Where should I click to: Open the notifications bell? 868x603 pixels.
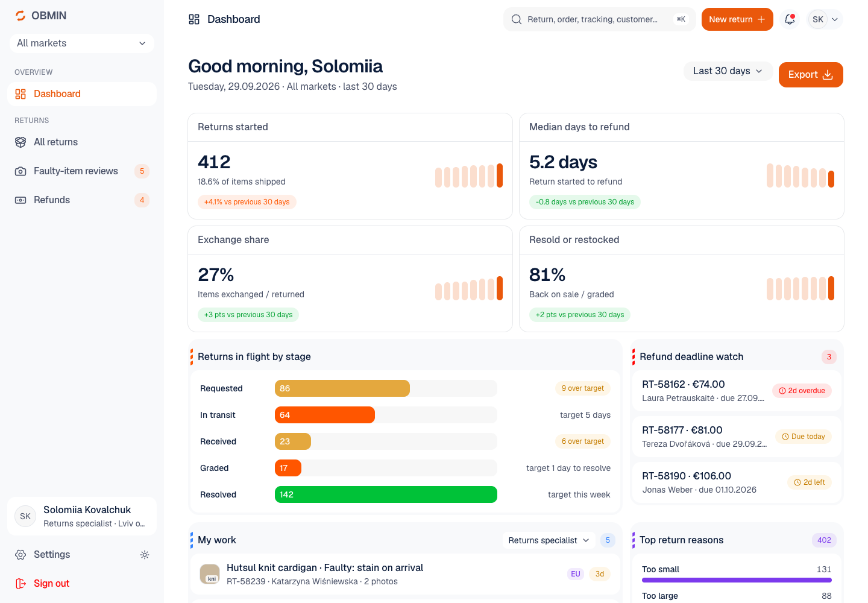790,19
